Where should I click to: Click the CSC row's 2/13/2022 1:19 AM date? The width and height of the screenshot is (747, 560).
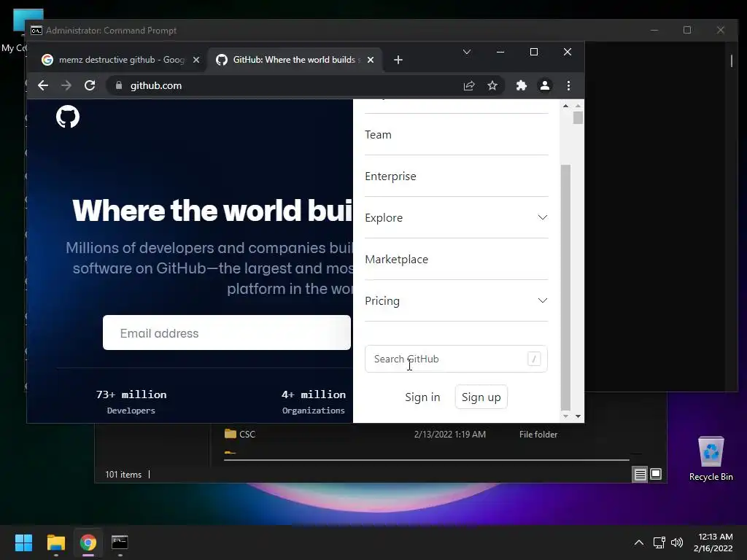click(x=449, y=435)
